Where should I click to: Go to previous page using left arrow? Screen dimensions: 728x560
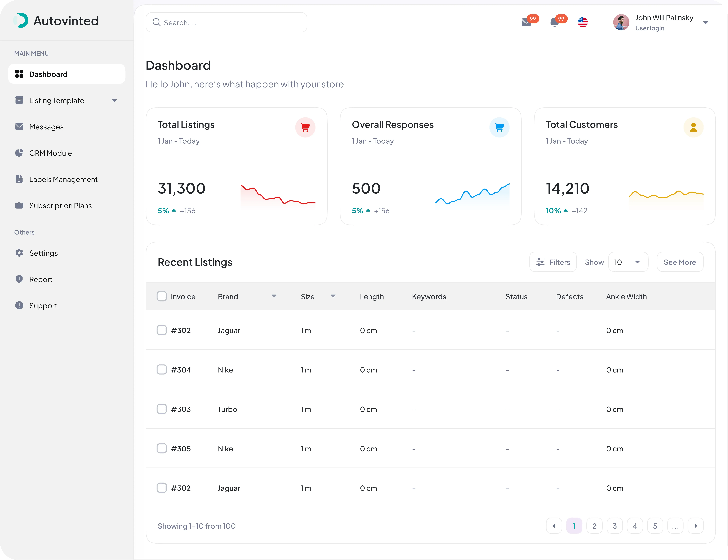[554, 526]
